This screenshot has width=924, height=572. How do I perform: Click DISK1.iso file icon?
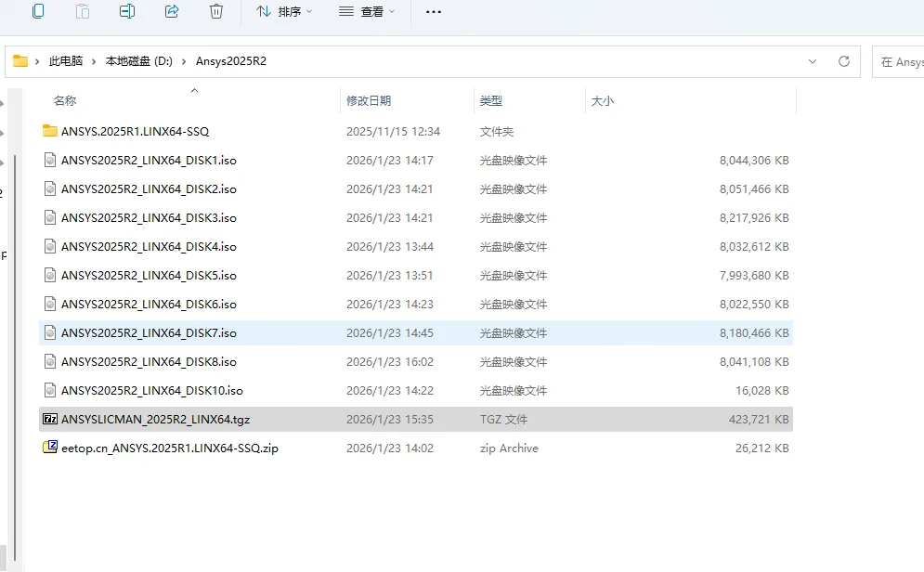[x=50, y=160]
